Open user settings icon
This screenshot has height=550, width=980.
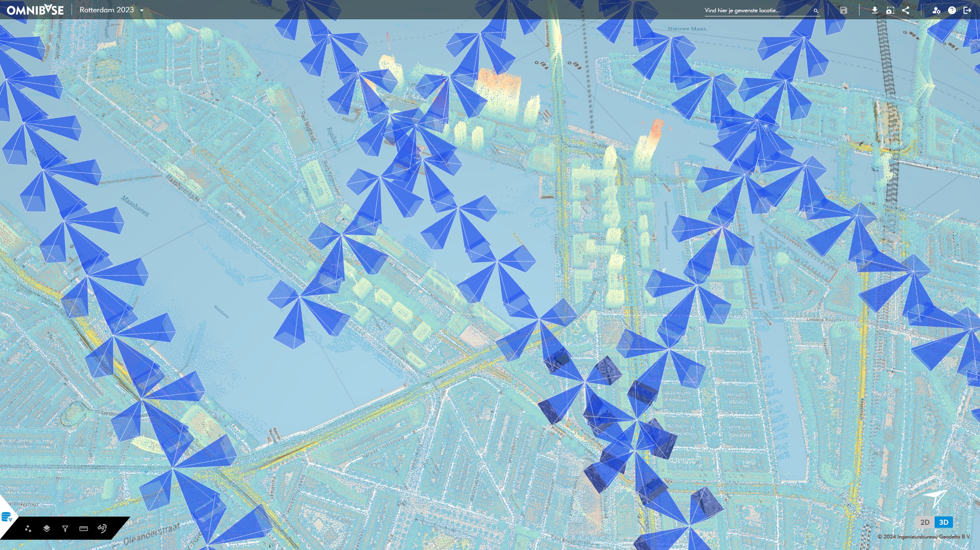pos(936,10)
